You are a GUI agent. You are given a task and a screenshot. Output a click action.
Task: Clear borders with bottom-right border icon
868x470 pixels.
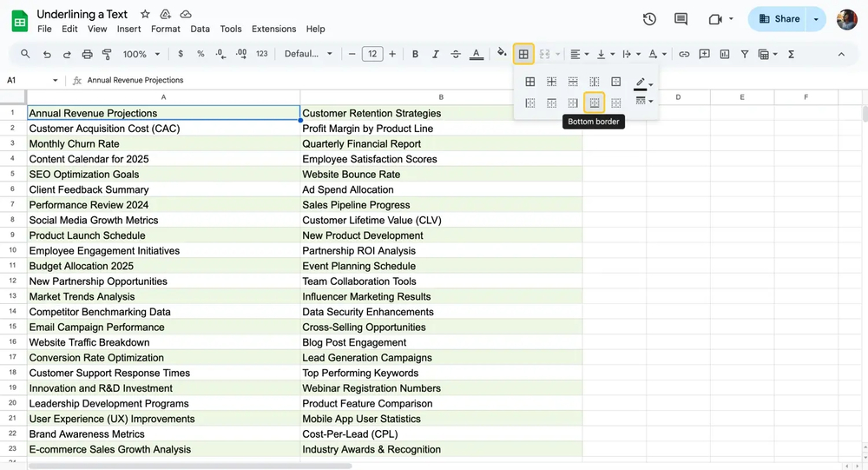pos(615,103)
